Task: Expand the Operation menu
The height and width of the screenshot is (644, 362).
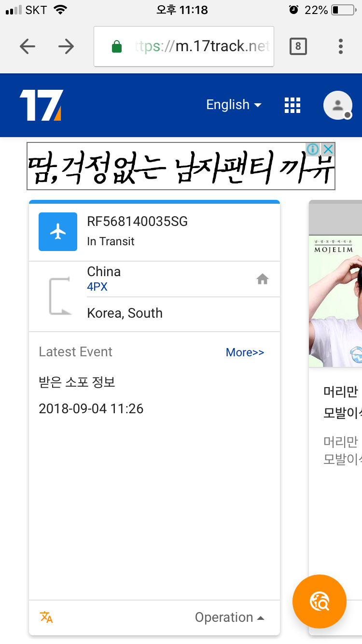Action: (230, 617)
